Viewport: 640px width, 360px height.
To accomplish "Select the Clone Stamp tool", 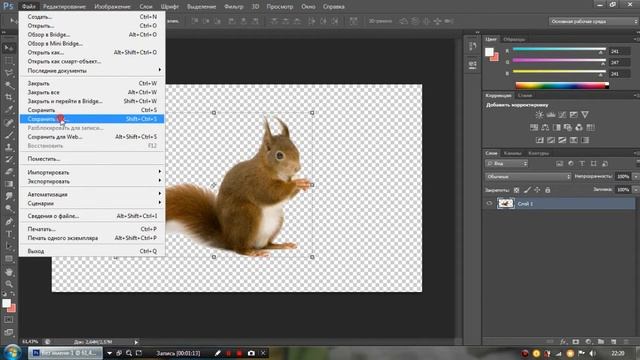I will pyautogui.click(x=9, y=147).
